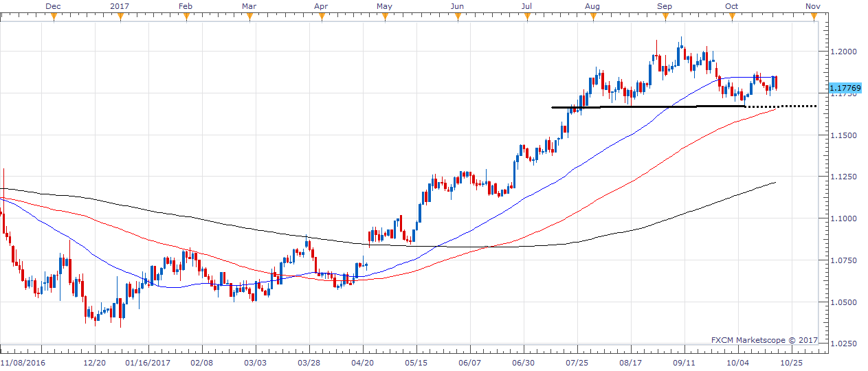Image resolution: width=868 pixels, height=371 pixels.
Task: Click the orange marker under Oct
Action: pyautogui.click(x=731, y=16)
